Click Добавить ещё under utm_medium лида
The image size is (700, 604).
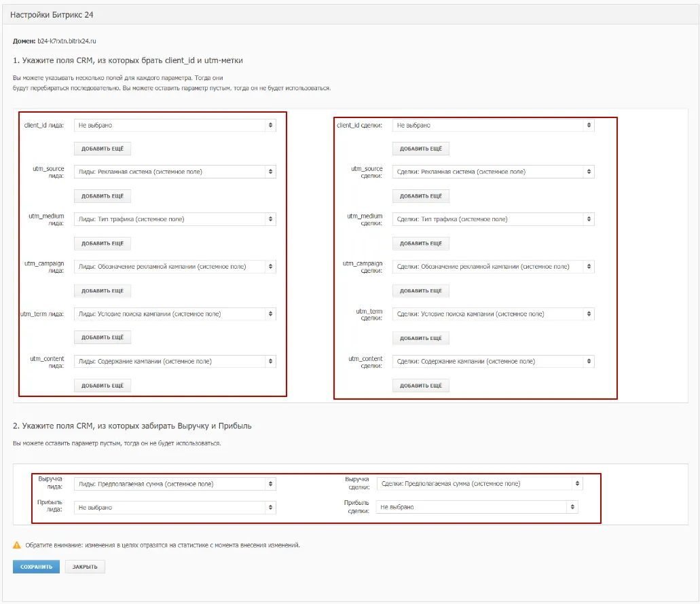point(103,244)
